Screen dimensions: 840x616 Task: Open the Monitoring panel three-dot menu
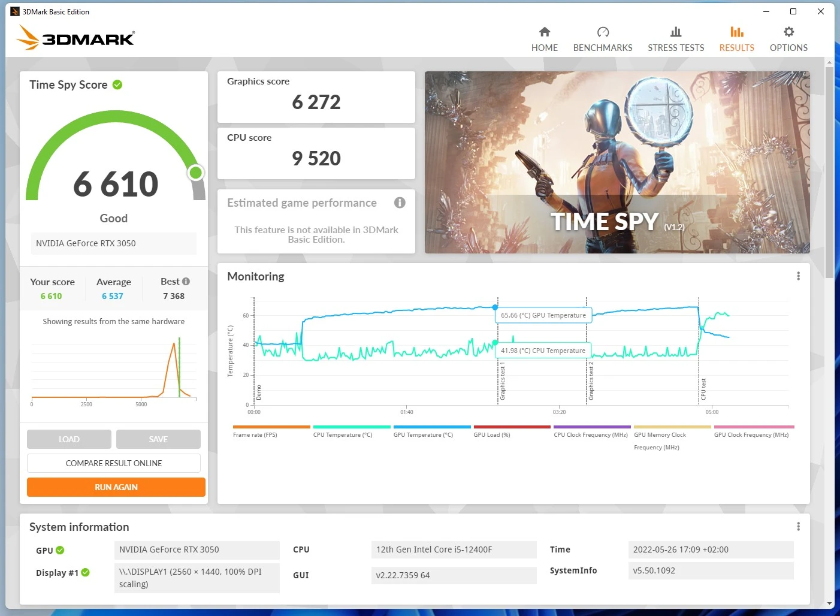[x=798, y=276]
